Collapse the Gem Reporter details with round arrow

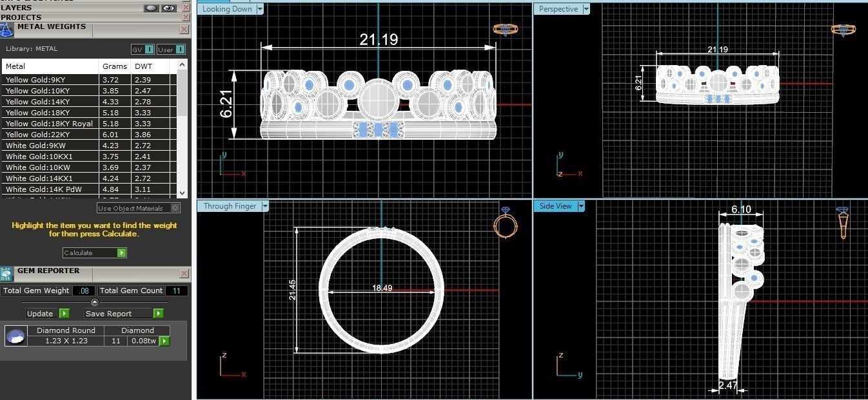pyautogui.click(x=95, y=302)
